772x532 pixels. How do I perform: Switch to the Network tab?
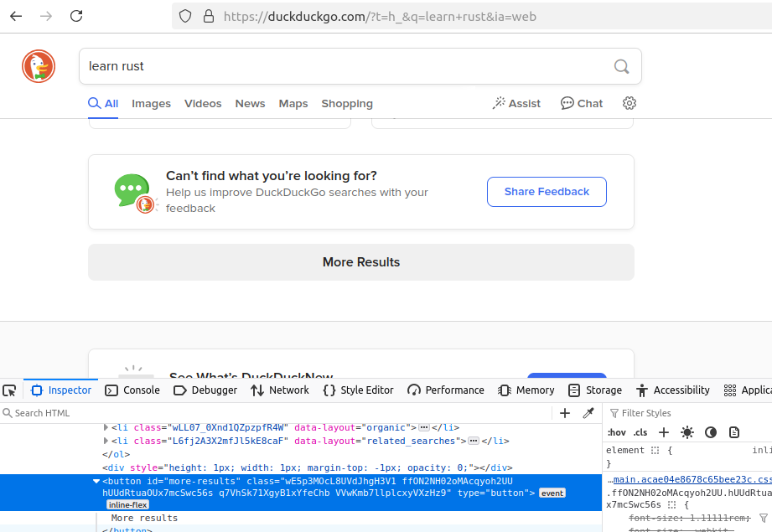coord(280,390)
